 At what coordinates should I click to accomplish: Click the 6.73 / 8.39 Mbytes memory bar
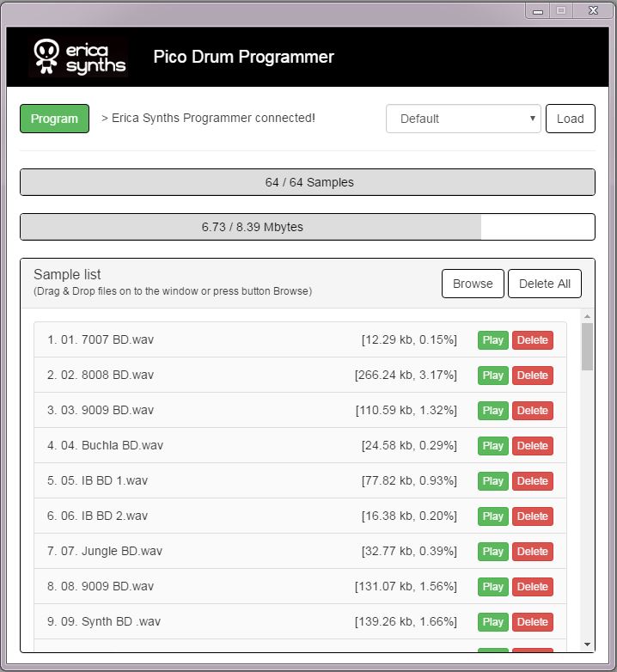pyautogui.click(x=307, y=227)
